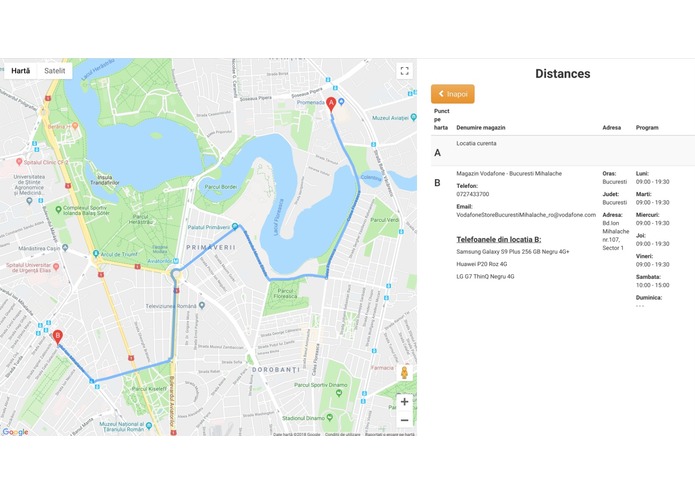Select the Promenada shopping pin
Viewport: 695px width, 494px height.
(x=341, y=102)
